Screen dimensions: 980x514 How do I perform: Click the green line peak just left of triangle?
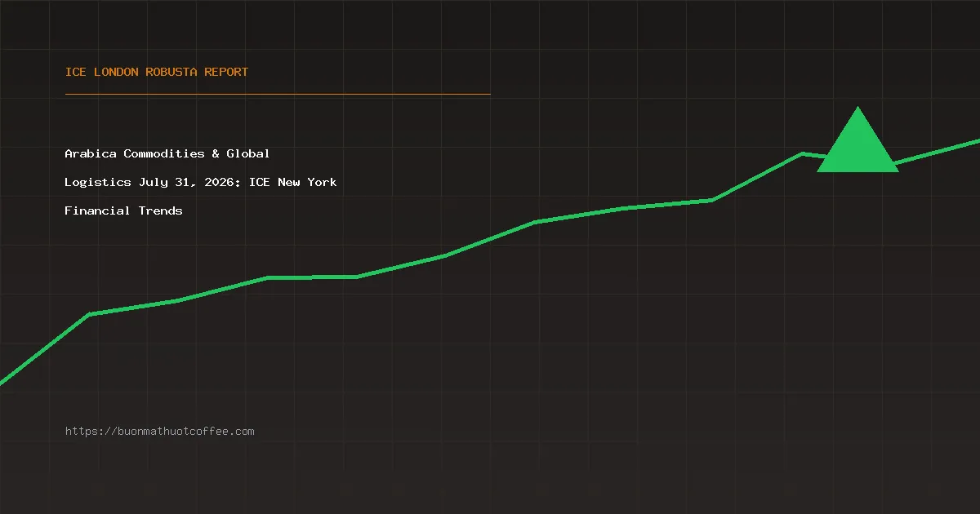click(803, 153)
